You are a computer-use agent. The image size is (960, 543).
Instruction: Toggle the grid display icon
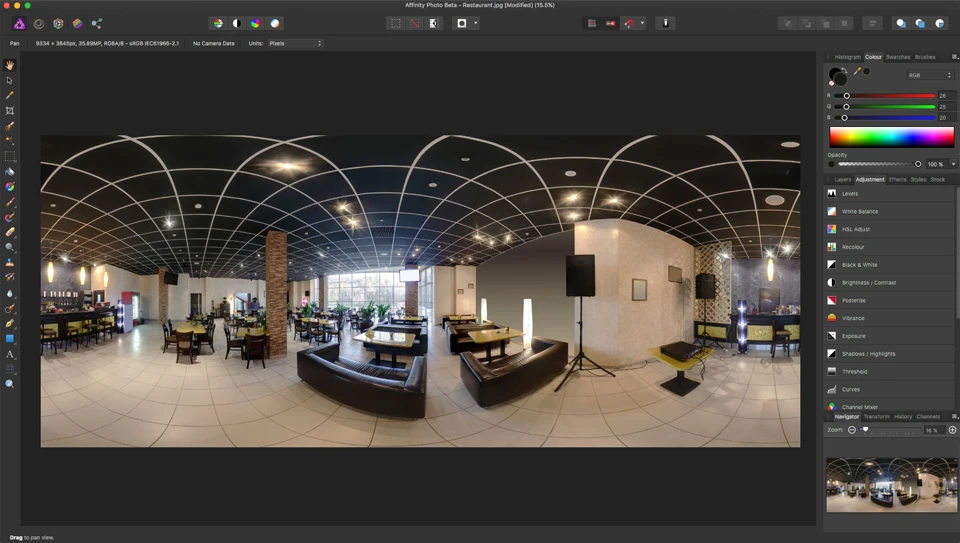coord(592,23)
